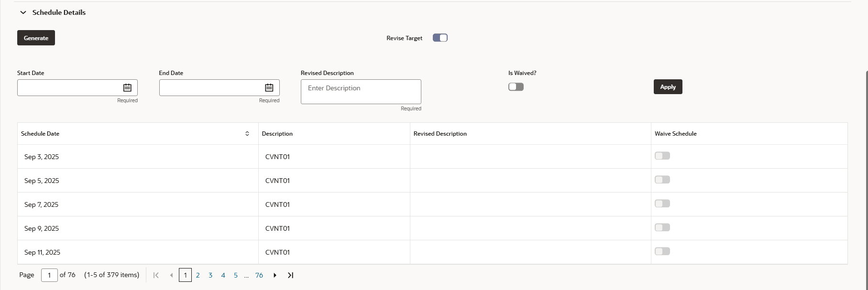Go to the next page
This screenshot has height=290, width=868.
click(275, 275)
